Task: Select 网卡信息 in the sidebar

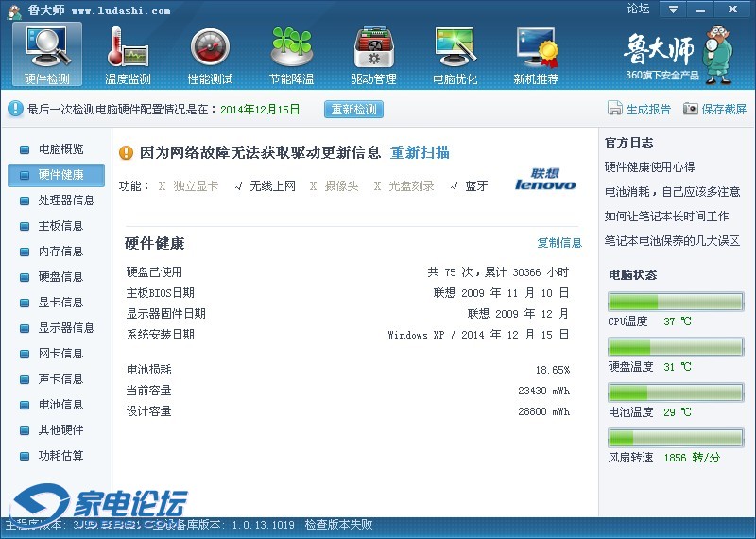Action: pyautogui.click(x=57, y=354)
